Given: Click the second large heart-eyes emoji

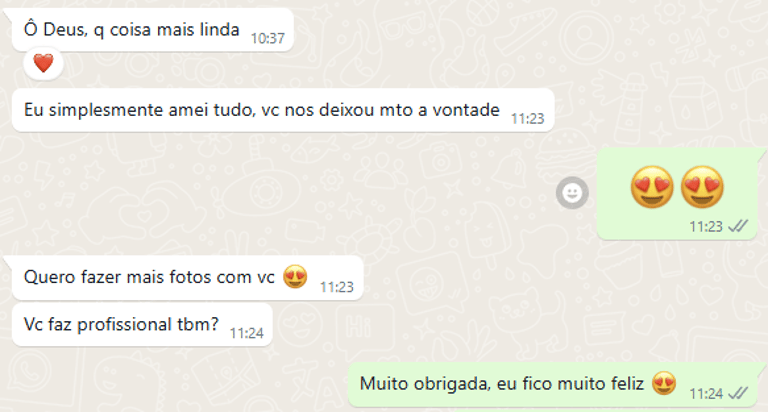Looking at the screenshot, I should [x=702, y=187].
